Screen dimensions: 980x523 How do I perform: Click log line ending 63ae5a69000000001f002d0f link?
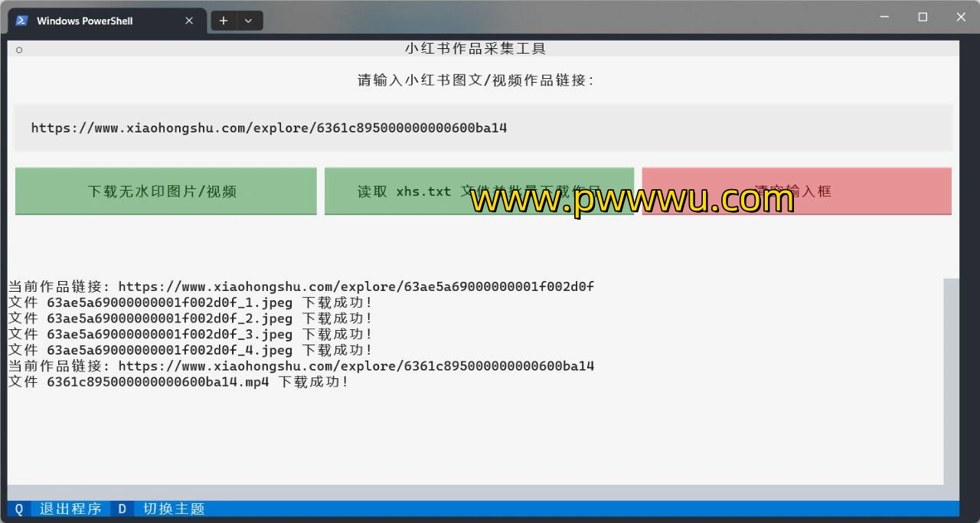click(302, 286)
